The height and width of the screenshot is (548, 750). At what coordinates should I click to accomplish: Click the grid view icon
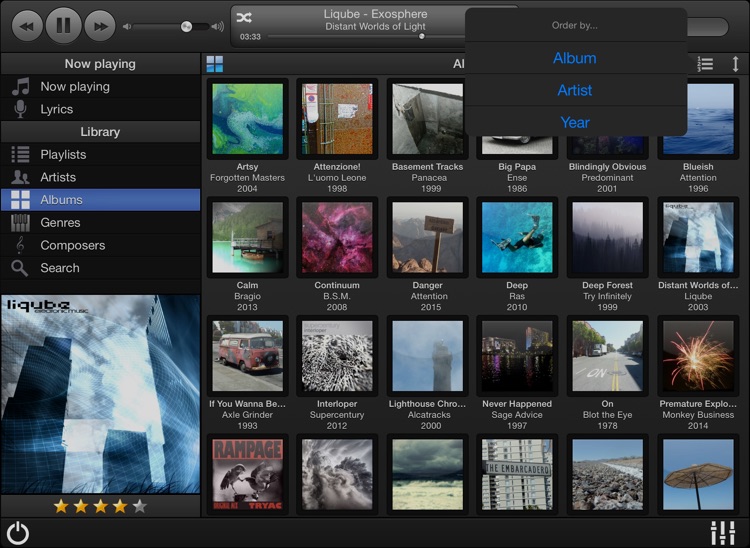(x=215, y=64)
